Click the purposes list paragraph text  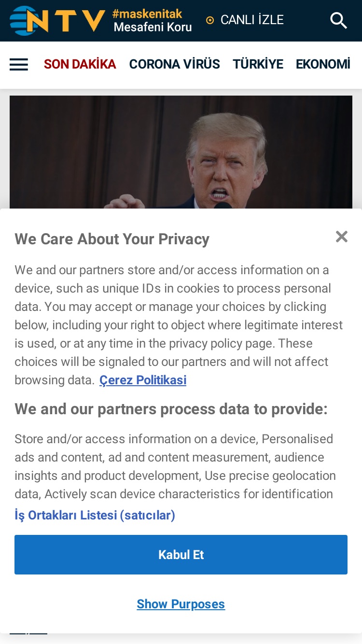(x=175, y=466)
